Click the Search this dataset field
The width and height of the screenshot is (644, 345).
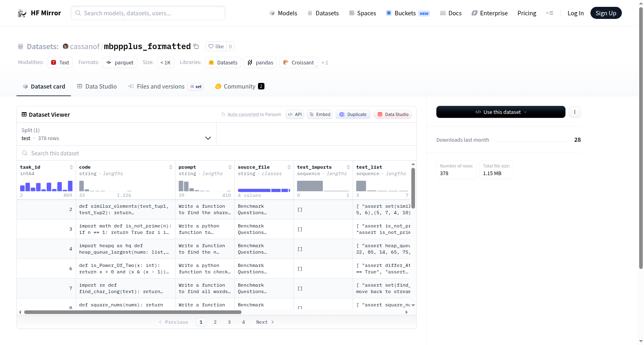217,153
